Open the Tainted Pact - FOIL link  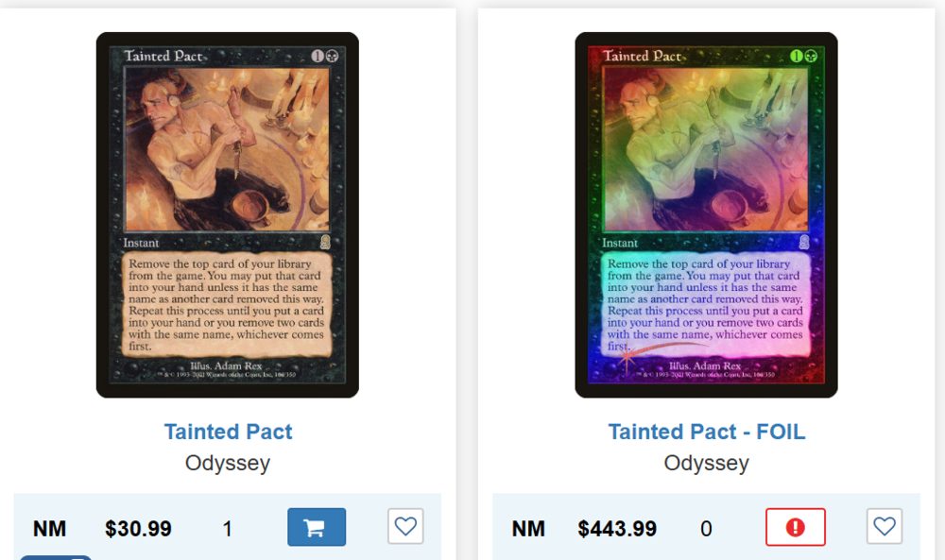coord(706,432)
